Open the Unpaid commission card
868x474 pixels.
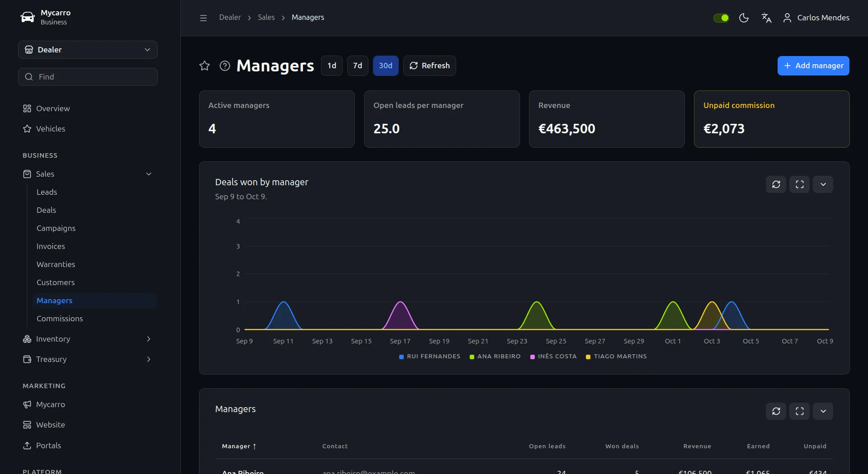(771, 119)
